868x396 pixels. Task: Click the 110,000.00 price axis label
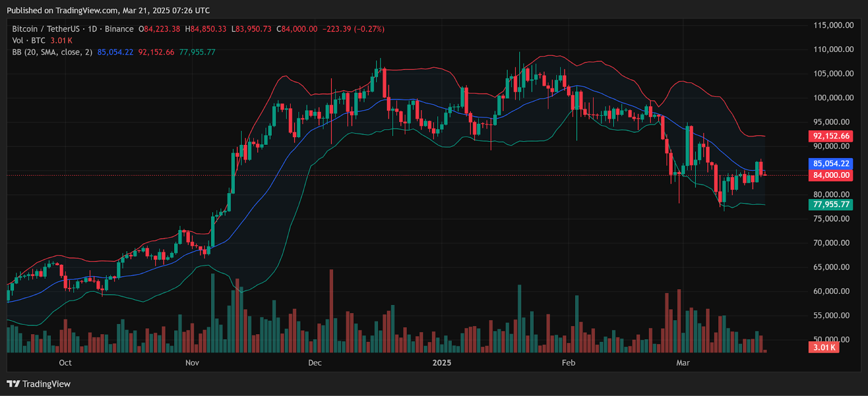(x=833, y=49)
